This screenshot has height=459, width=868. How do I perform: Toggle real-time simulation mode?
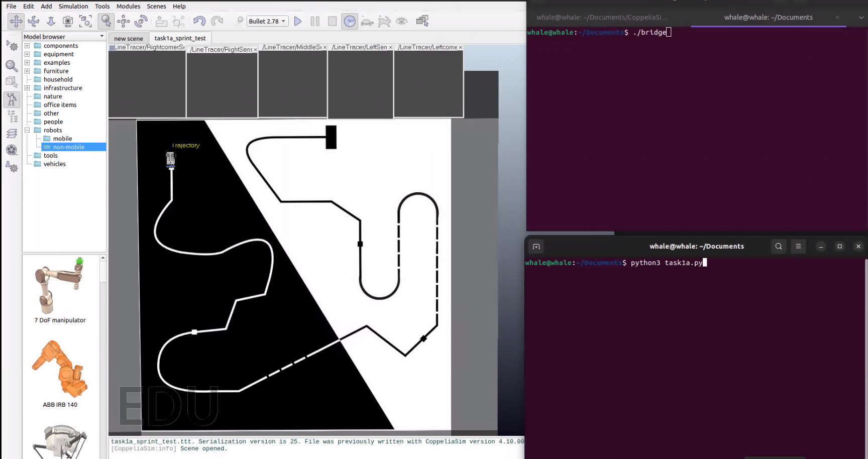[350, 21]
